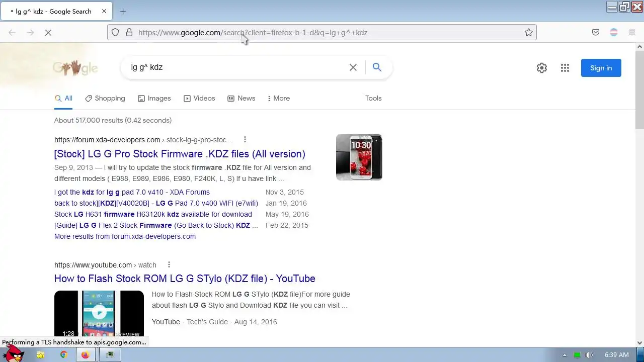Click the 'https://forum.xda-developers.com' breadcrumb text
This screenshot has height=362, width=644.
click(107, 140)
